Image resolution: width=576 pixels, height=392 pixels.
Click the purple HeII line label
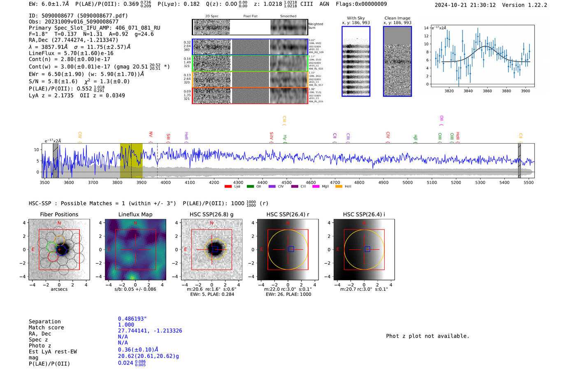[x=186, y=137]
